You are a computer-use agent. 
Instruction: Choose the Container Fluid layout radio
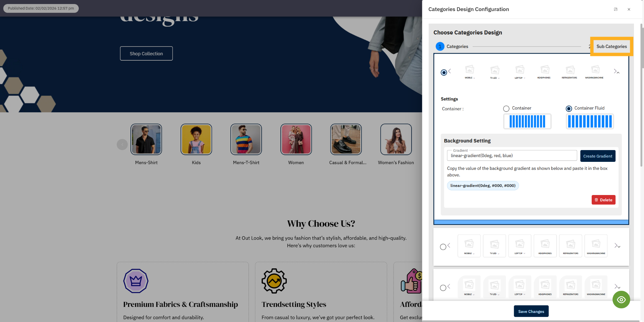pyautogui.click(x=569, y=109)
